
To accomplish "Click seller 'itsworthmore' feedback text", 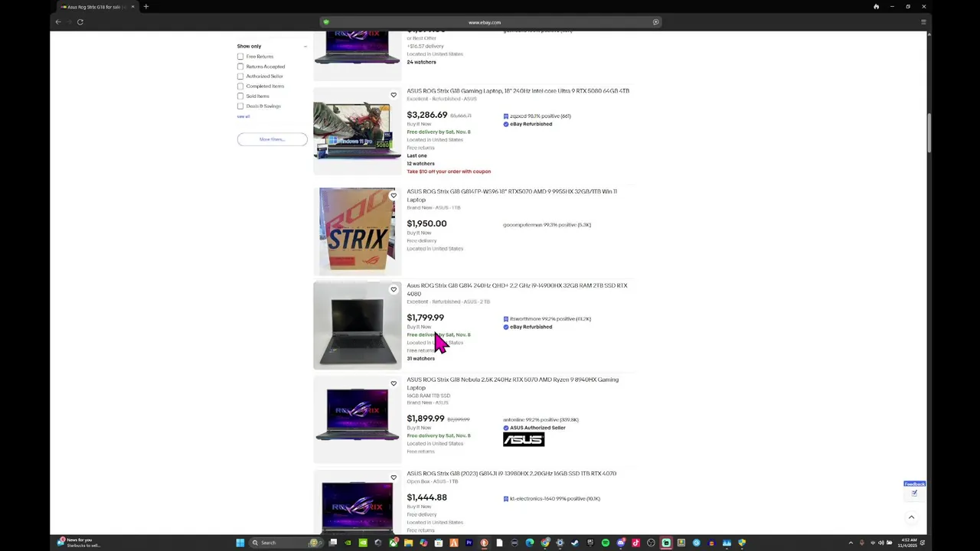I will pos(550,319).
